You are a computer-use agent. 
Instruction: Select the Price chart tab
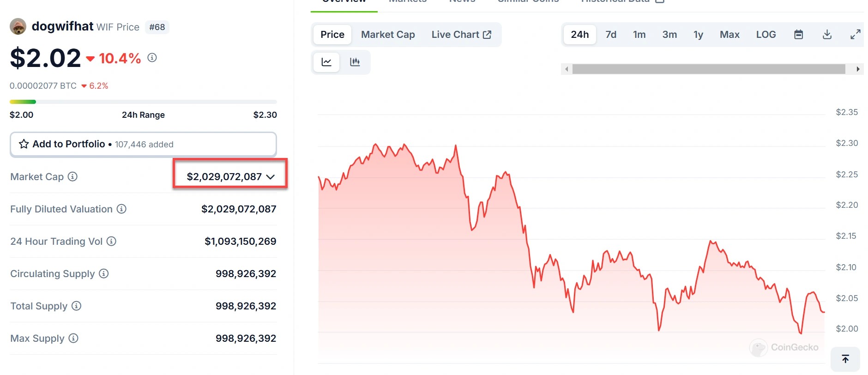click(332, 35)
